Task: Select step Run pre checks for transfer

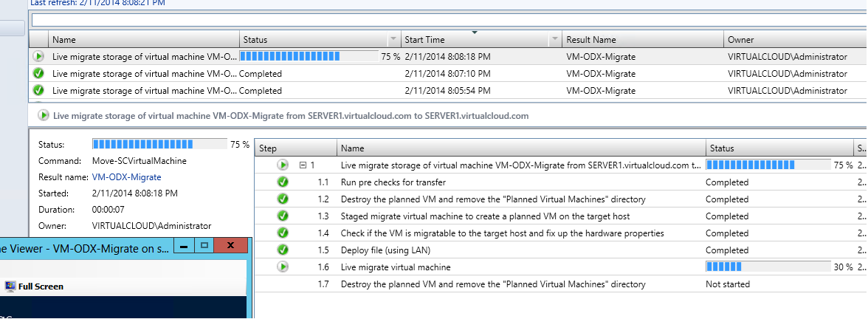Action: pos(561,182)
